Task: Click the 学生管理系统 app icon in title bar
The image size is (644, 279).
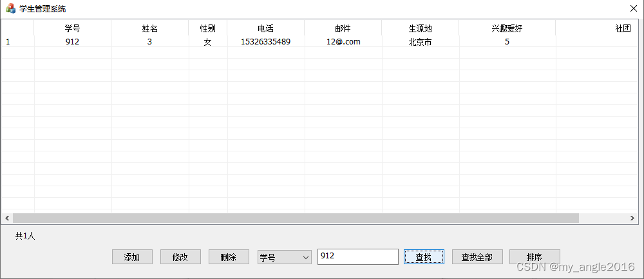Action: 11,8
